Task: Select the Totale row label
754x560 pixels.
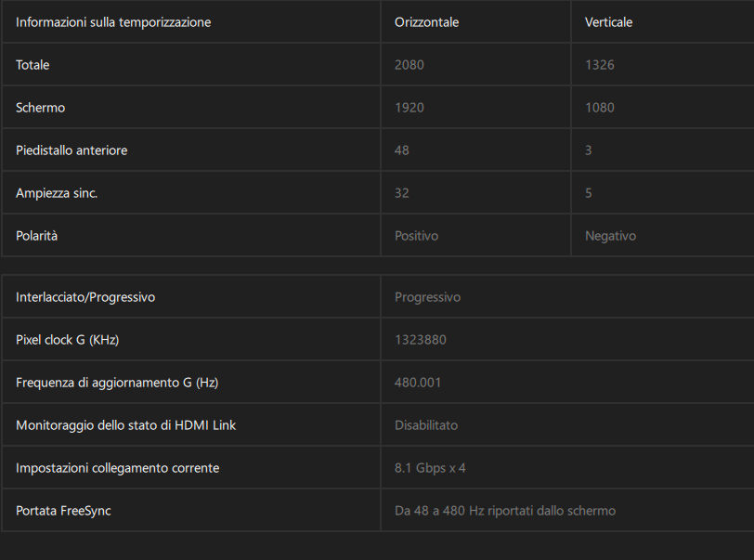Action: (x=32, y=65)
